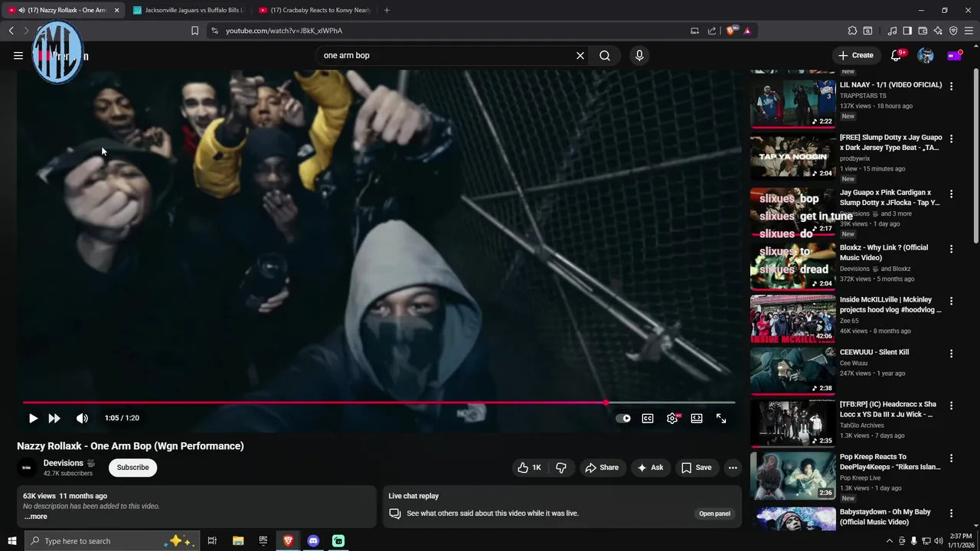980x551 pixels.
Task: Open the account avatar menu
Action: tap(926, 55)
